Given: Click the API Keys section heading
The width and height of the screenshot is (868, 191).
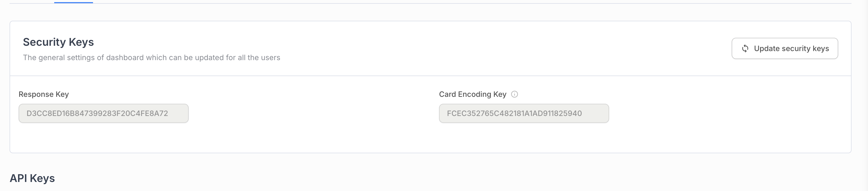Looking at the screenshot, I should click(x=32, y=178).
